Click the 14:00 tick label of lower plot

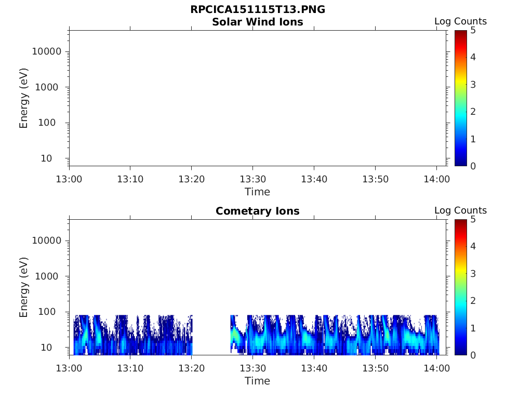coord(436,368)
